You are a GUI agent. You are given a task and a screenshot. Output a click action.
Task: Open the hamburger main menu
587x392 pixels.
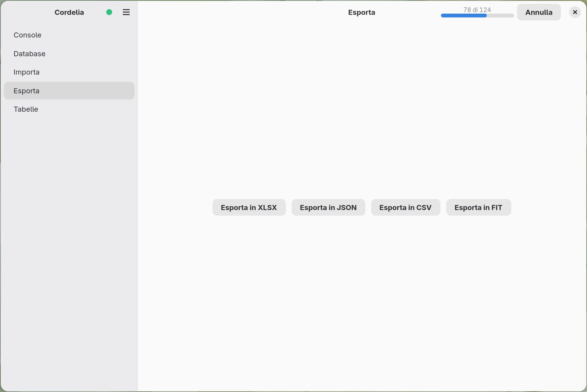click(126, 12)
